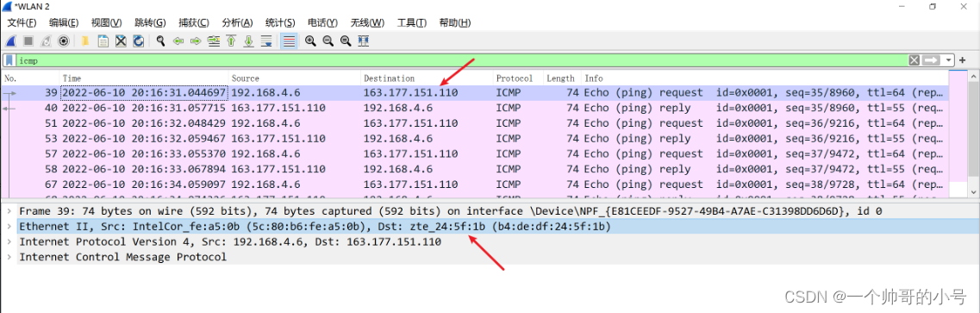Open recent display filters dropdown
980x313 pixels.
[949, 60]
